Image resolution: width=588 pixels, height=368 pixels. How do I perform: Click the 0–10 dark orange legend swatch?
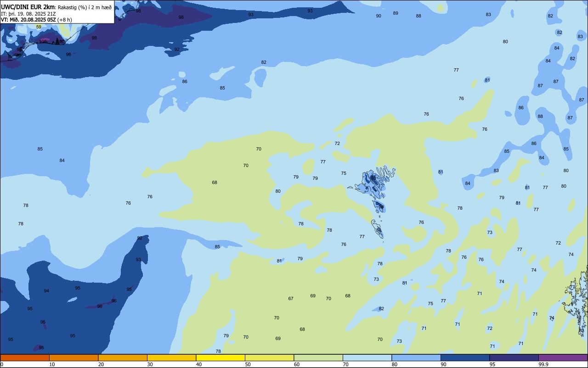tap(25, 357)
